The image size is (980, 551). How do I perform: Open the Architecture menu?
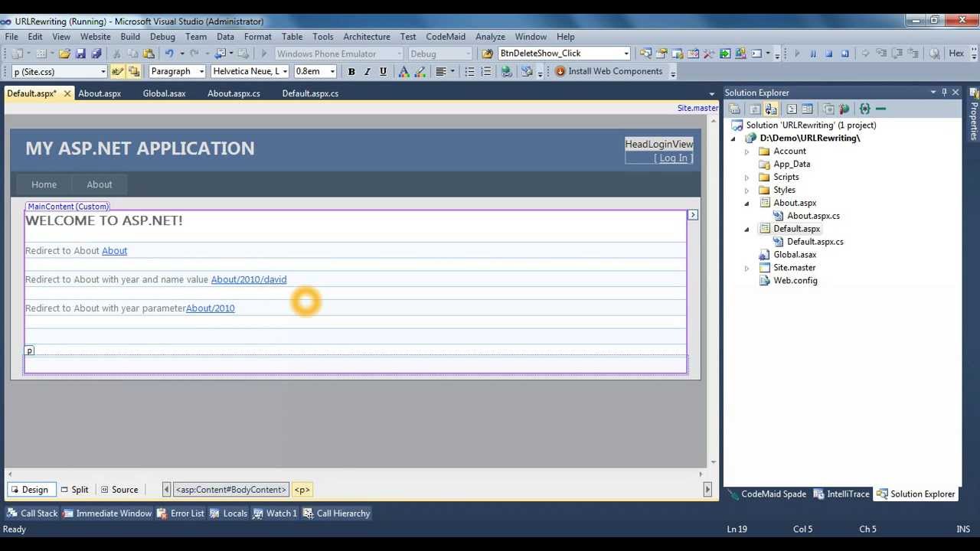click(x=367, y=37)
